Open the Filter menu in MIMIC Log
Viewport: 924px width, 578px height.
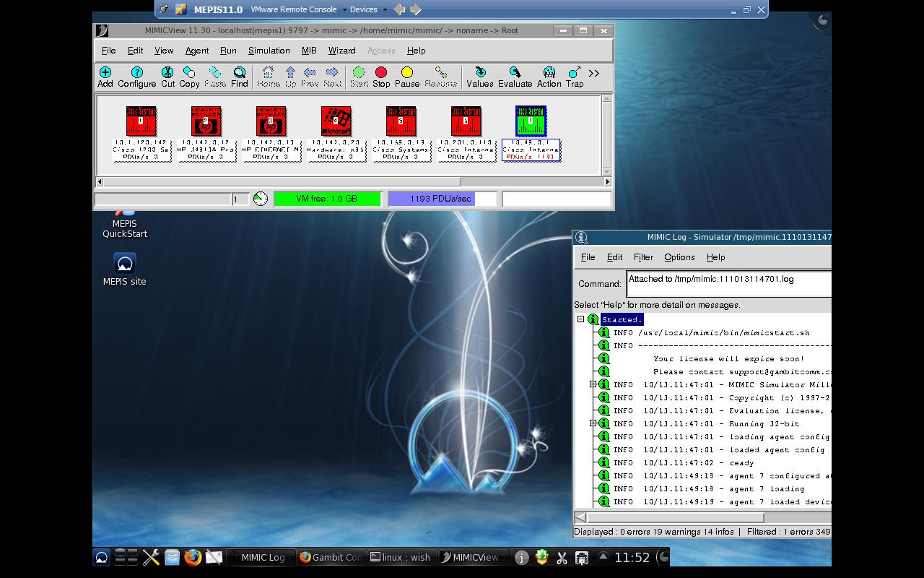pyautogui.click(x=643, y=257)
